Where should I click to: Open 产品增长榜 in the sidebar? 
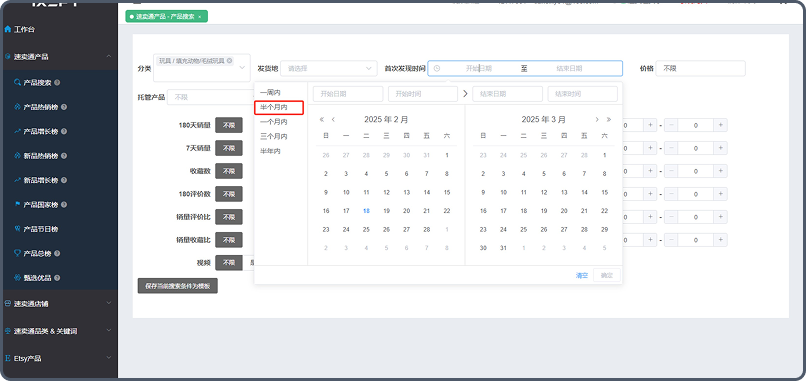coord(41,131)
